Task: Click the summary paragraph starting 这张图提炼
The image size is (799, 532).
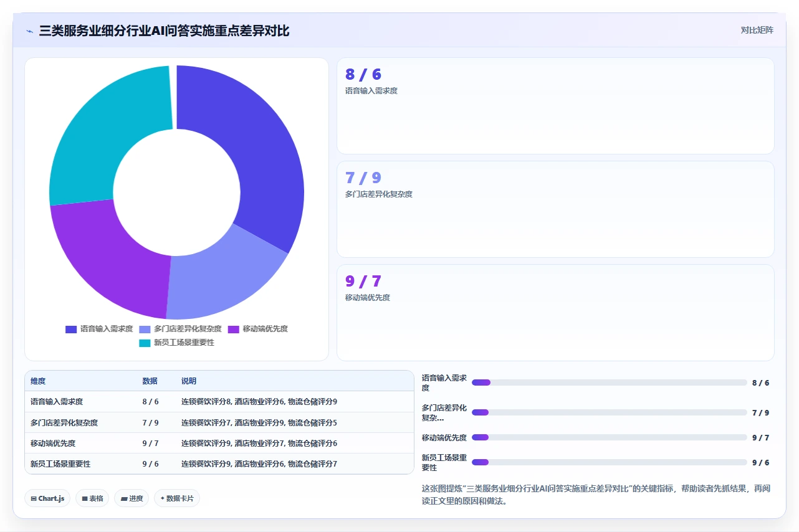Action: coord(596,495)
